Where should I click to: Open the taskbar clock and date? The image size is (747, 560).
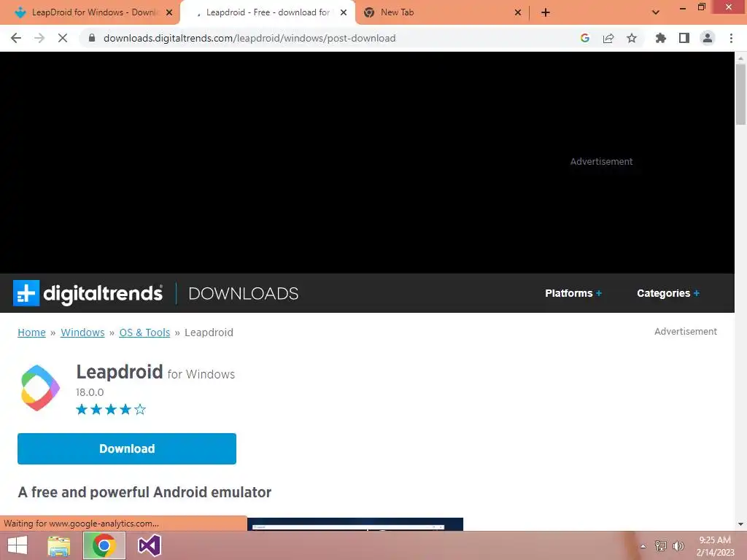tap(715, 546)
